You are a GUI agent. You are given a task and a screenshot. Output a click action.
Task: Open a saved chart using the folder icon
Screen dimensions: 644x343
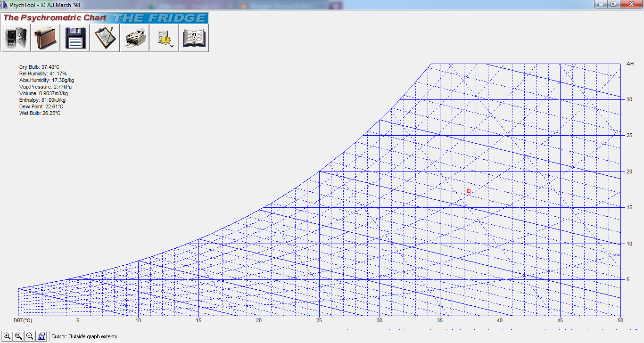point(45,38)
